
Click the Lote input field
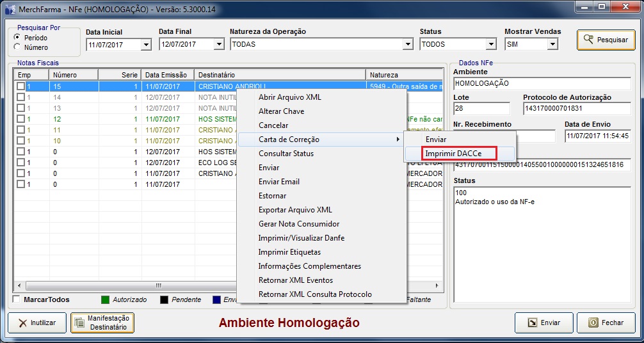coord(481,109)
